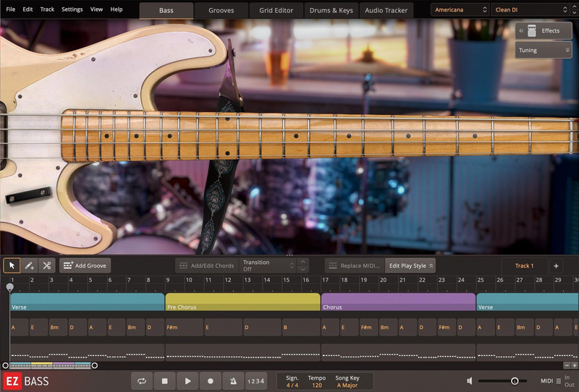Toggle the 1234 count-in
Viewport: 579px width, 392px height.
coord(256,381)
